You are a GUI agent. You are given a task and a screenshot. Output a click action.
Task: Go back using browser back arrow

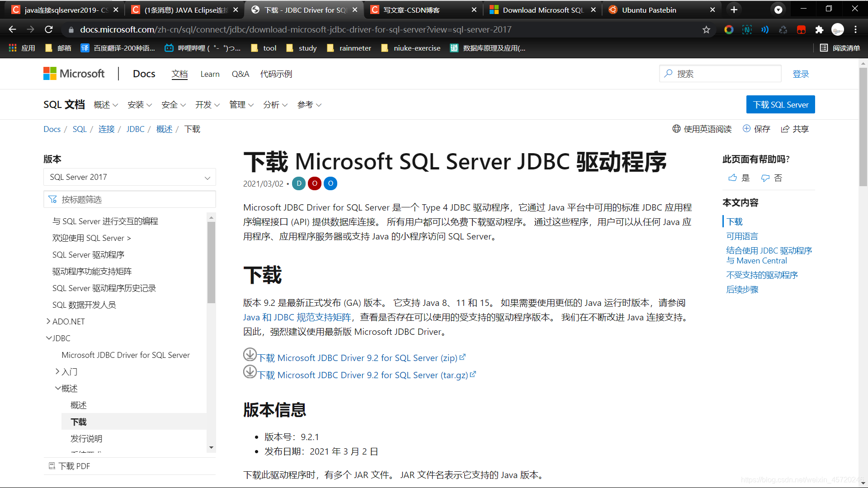[x=12, y=29]
